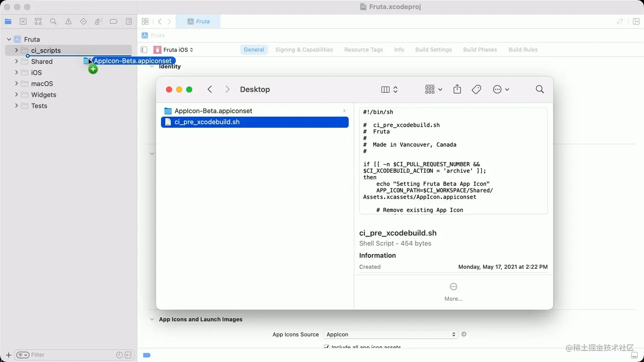Go forward in Xcode editor history

170,21
